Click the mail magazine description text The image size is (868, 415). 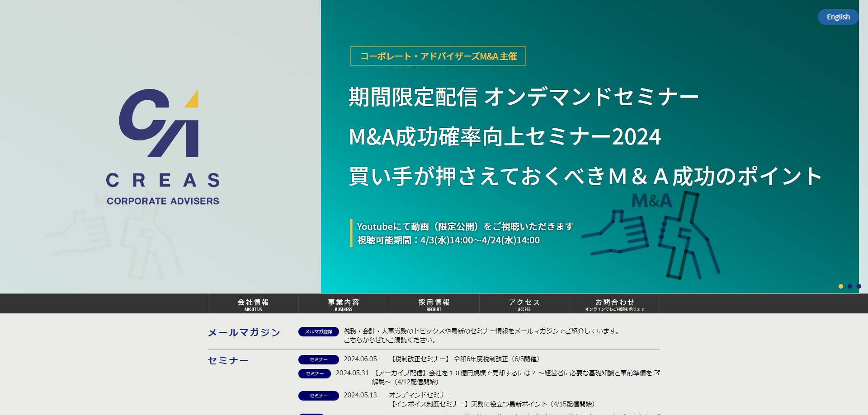[482, 336]
